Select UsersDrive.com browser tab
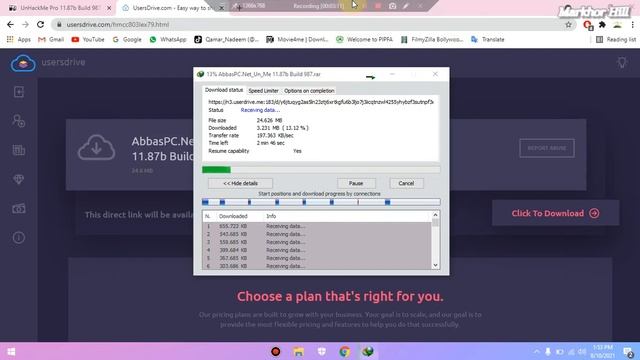Viewport: 640px width, 360px height. pyautogui.click(x=173, y=8)
